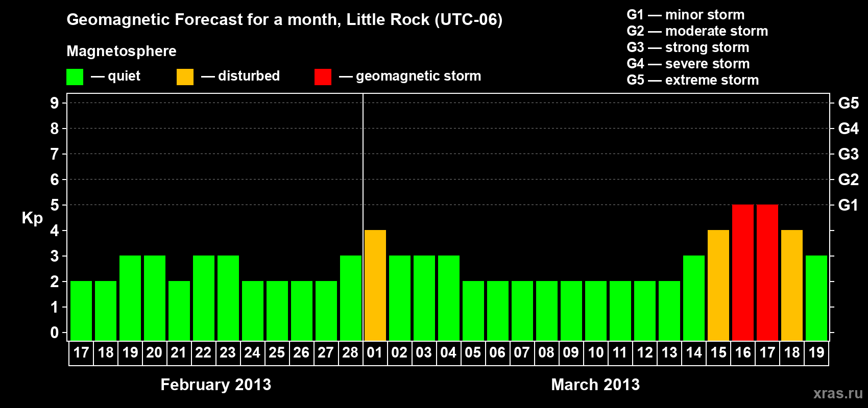Screen dimensions: 868x408
Task: Click the 5 tick on Kp axis
Action: click(55, 205)
